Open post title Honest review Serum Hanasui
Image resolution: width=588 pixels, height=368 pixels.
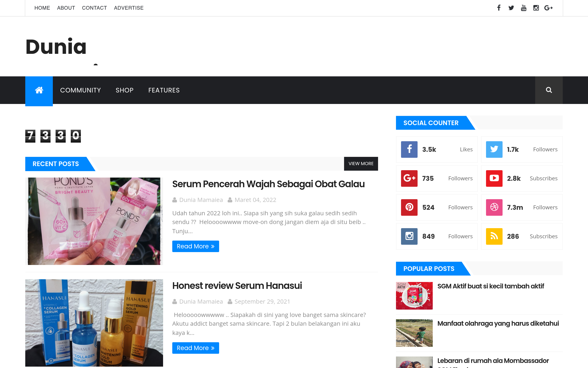(x=237, y=285)
